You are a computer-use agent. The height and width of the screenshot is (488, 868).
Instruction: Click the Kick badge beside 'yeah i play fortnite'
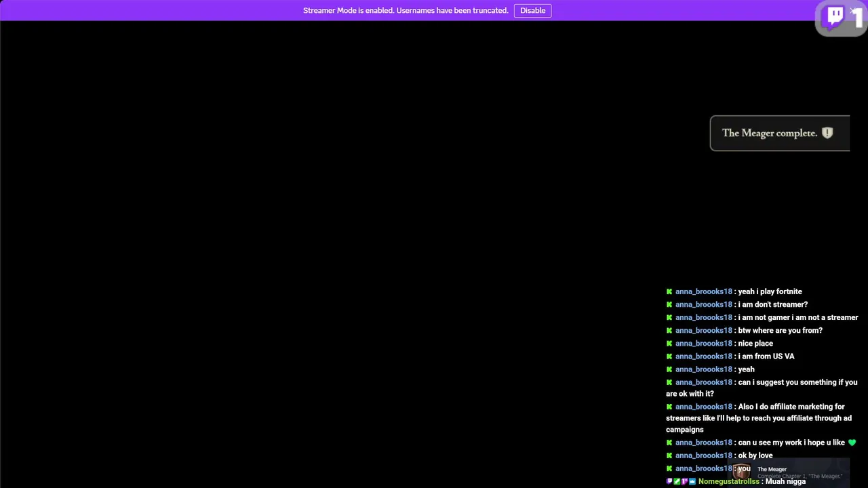pos(669,291)
